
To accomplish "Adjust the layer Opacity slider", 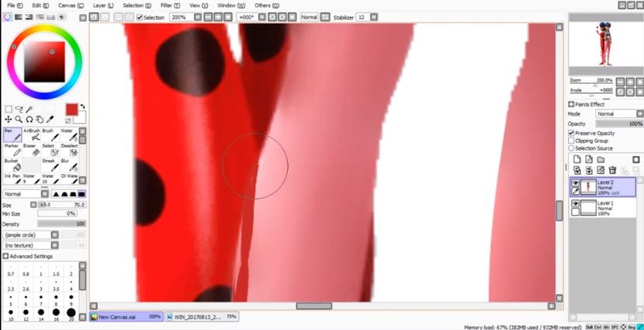I will (x=619, y=123).
